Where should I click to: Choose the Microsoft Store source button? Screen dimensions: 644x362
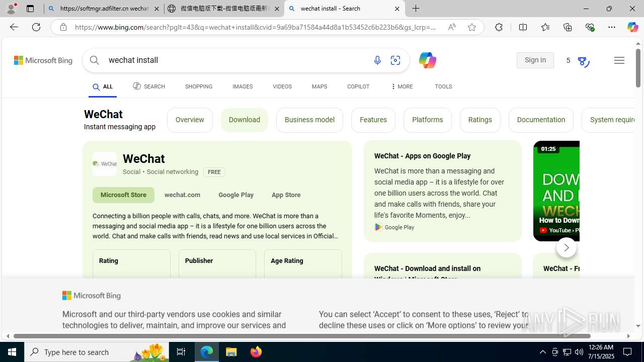[123, 195]
